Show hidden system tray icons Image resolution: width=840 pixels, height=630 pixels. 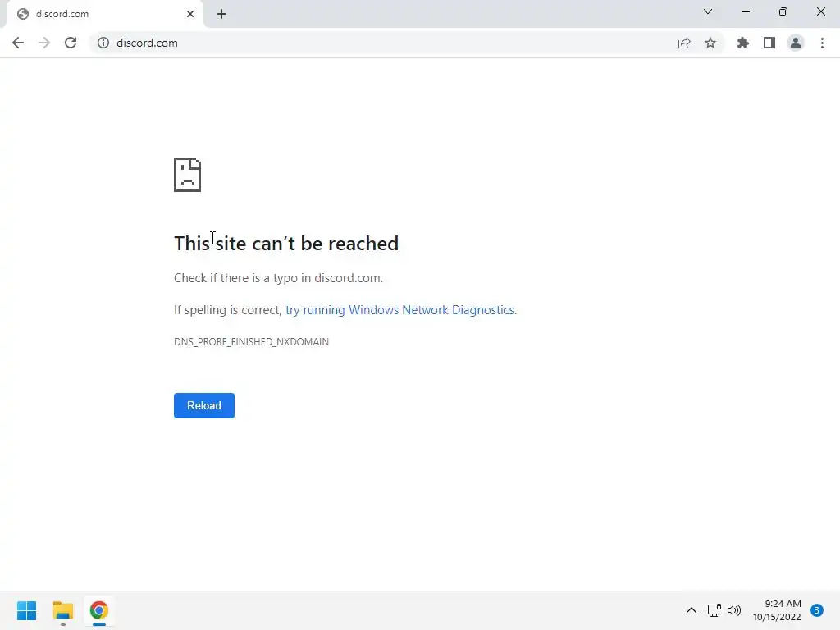[x=692, y=610]
